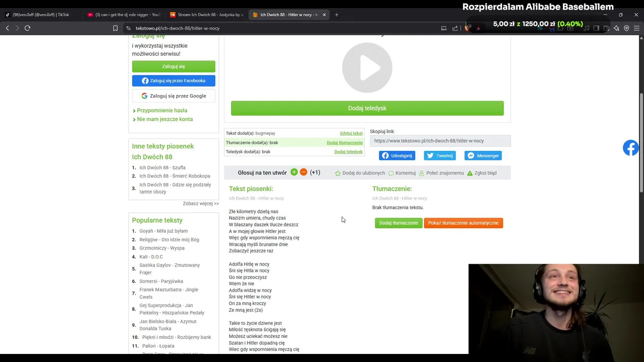Vote down with the orange minus icon
This screenshot has width=644, height=362.
[303, 172]
